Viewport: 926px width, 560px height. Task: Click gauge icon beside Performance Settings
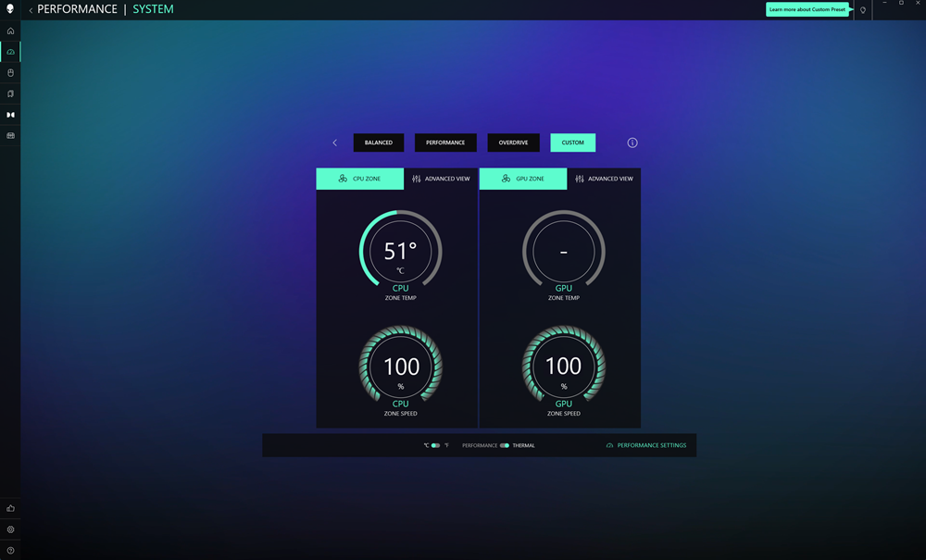click(x=609, y=445)
